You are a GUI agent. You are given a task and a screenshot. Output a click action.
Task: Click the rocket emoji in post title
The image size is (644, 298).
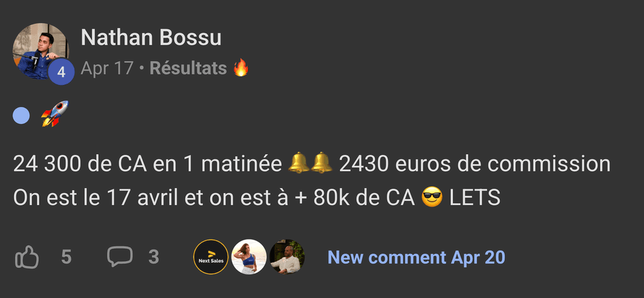click(55, 114)
